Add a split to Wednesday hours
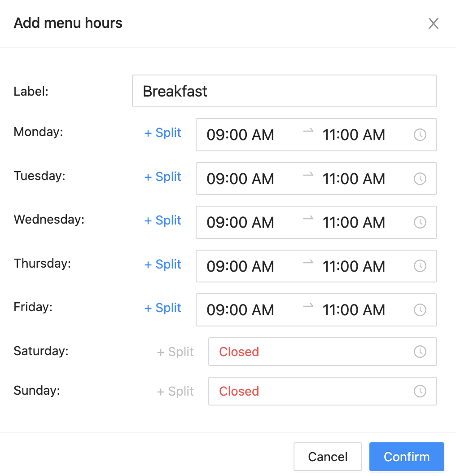 [162, 220]
